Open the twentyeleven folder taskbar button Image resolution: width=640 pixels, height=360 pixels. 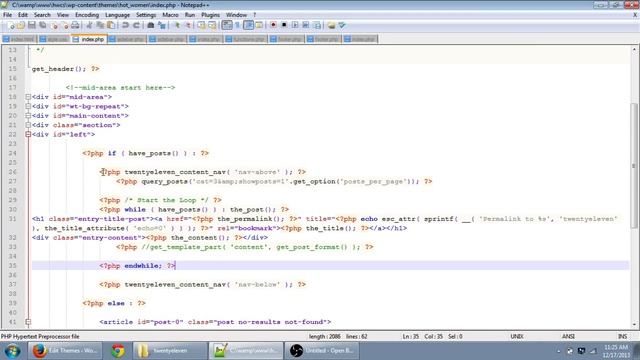tap(170, 351)
